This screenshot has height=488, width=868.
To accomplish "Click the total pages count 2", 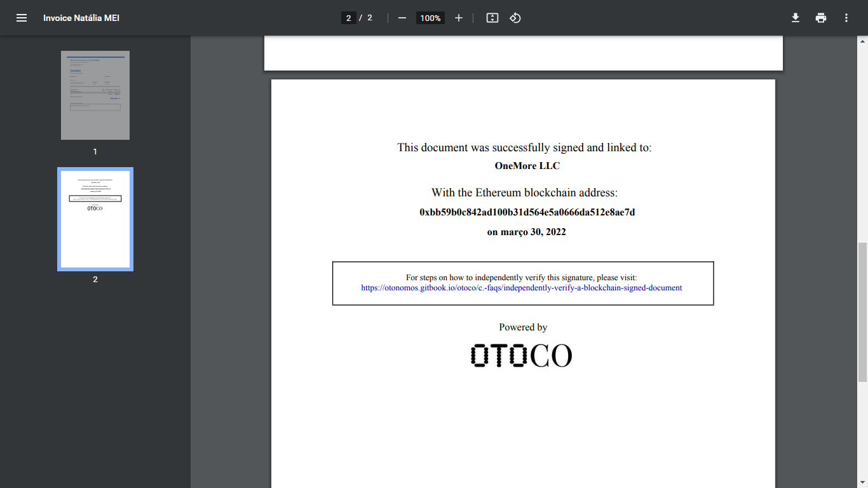I will pyautogui.click(x=370, y=18).
